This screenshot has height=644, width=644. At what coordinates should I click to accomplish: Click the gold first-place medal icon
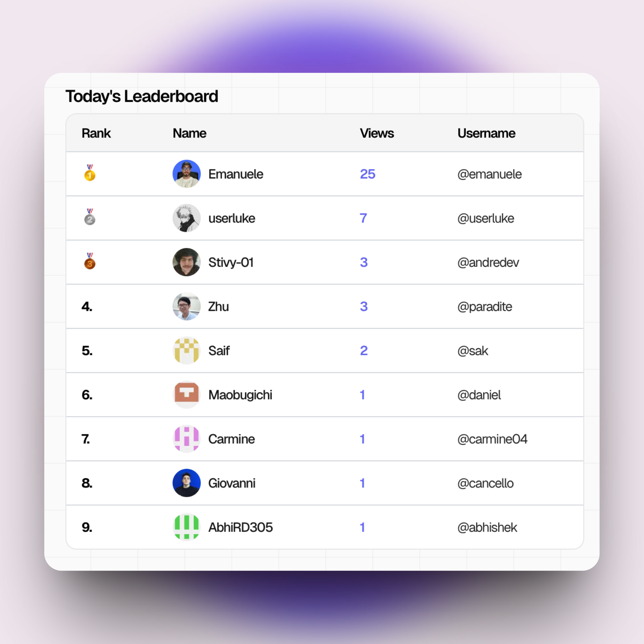90,173
